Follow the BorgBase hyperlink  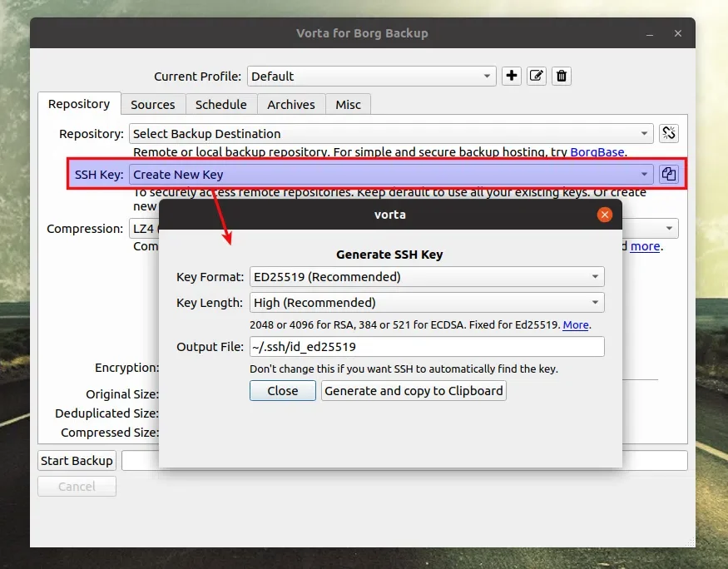pos(597,152)
